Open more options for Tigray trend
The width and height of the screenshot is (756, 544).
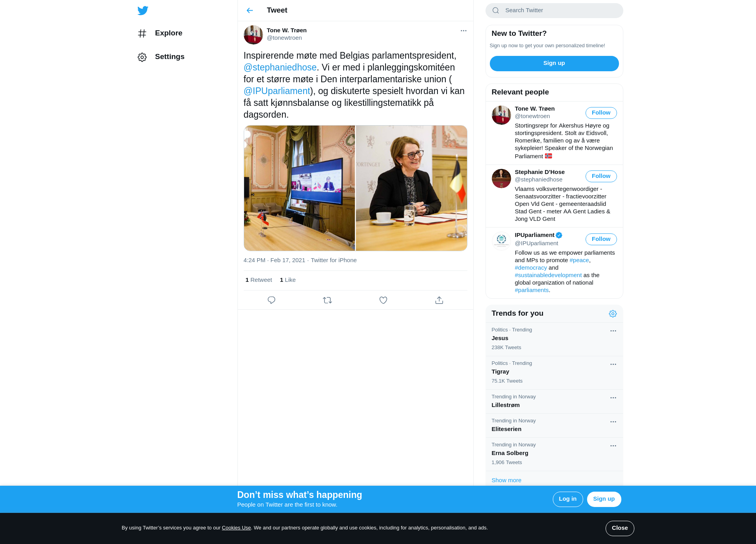pos(613,365)
